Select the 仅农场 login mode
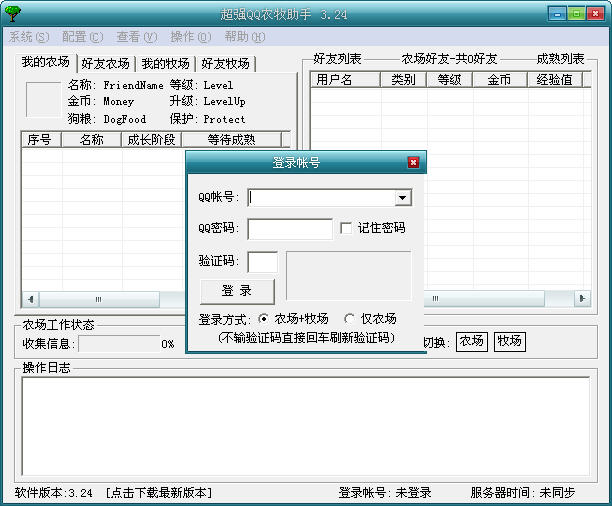Screen dimensions: 612x506 pos(350,319)
